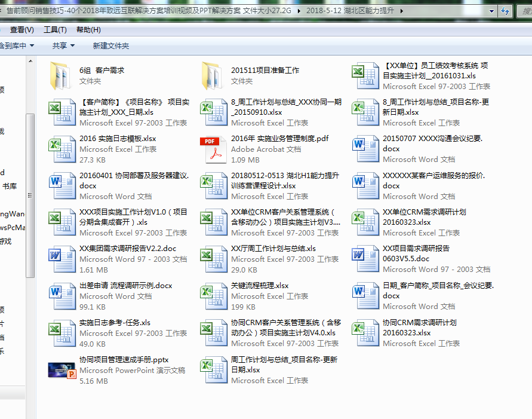Open the 工具(T) menu
This screenshot has height=419, width=532.
pyautogui.click(x=55, y=30)
